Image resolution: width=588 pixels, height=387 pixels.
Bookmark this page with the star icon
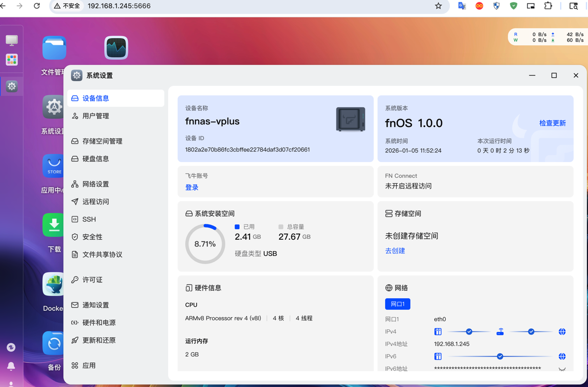[438, 6]
